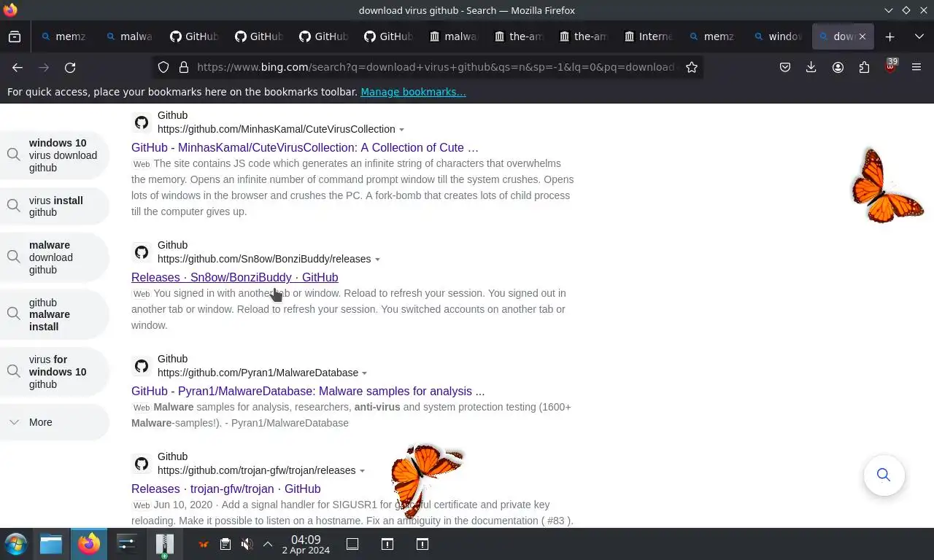The height and width of the screenshot is (560, 934).
Task: Expand caret beside CuteVirusCollection URL
Action: coord(401,130)
